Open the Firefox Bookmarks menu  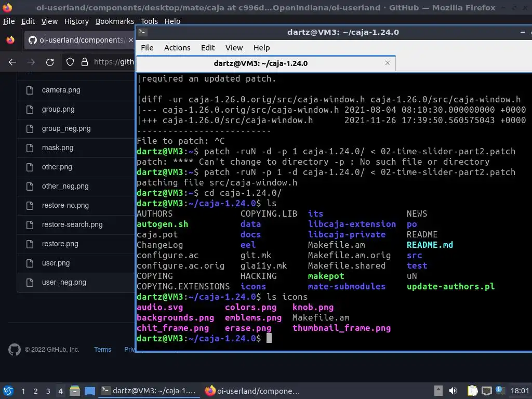(115, 21)
